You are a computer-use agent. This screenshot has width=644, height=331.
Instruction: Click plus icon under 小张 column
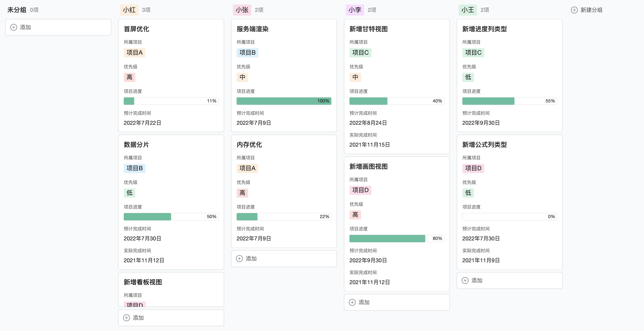[x=239, y=258]
